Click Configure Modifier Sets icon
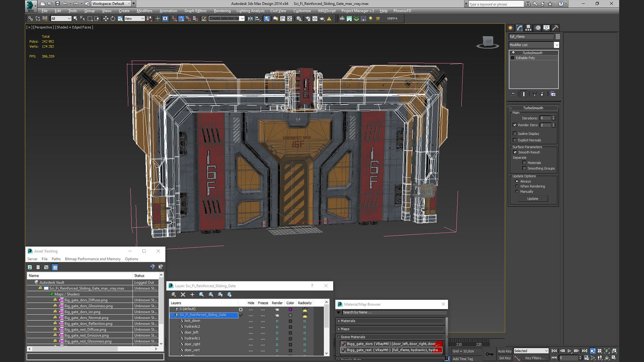Image resolution: width=644 pixels, height=362 pixels. (553, 94)
